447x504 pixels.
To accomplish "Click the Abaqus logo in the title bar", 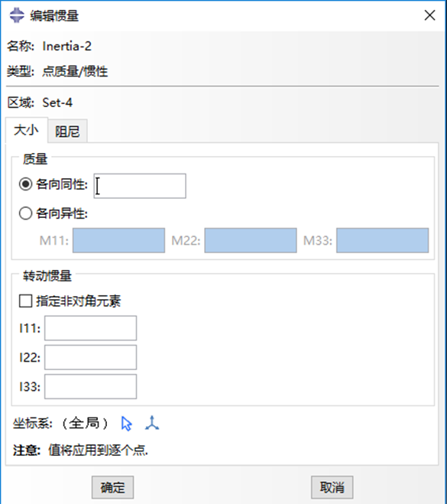I will click(x=17, y=15).
